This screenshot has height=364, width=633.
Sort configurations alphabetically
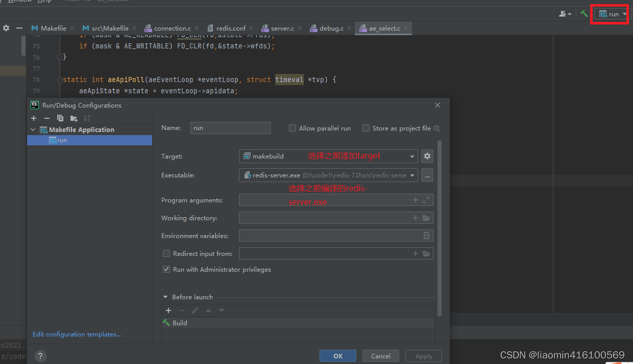[x=87, y=118]
